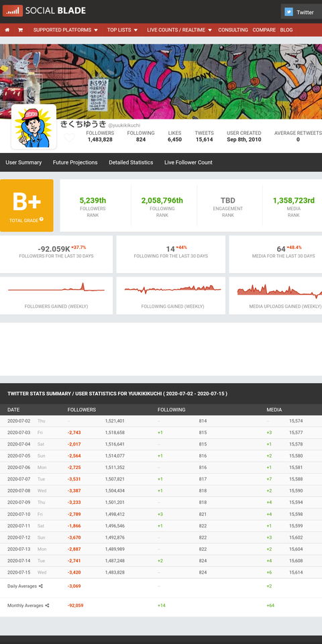The height and width of the screenshot is (644, 322).
Task: Select the 2020-07-15 date row
Action: pos(161,572)
